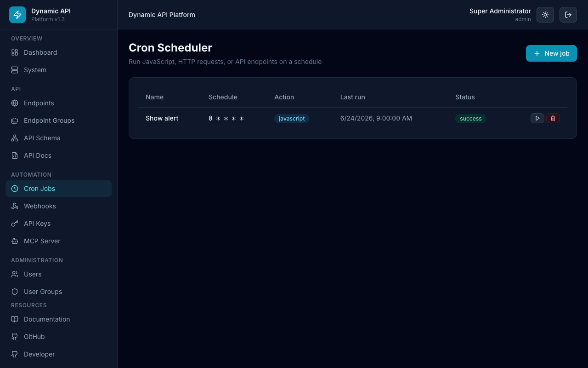
Task: Create a New job
Action: [551, 53]
